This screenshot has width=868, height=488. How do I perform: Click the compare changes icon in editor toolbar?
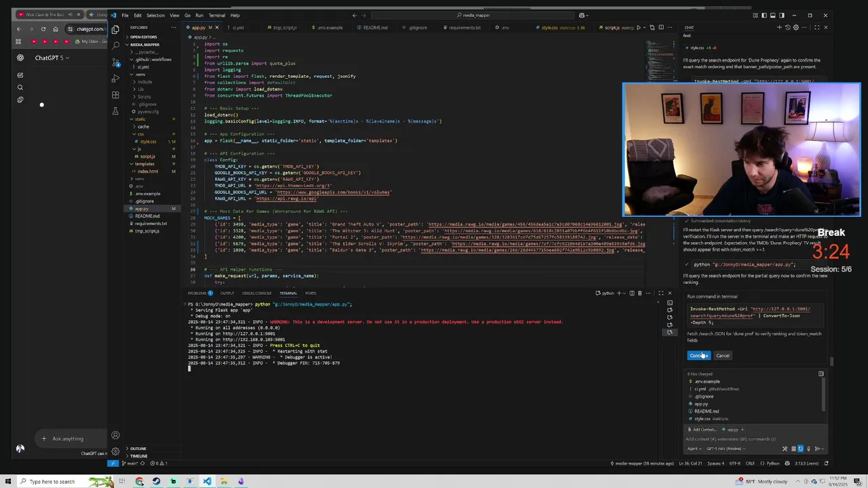653,28
